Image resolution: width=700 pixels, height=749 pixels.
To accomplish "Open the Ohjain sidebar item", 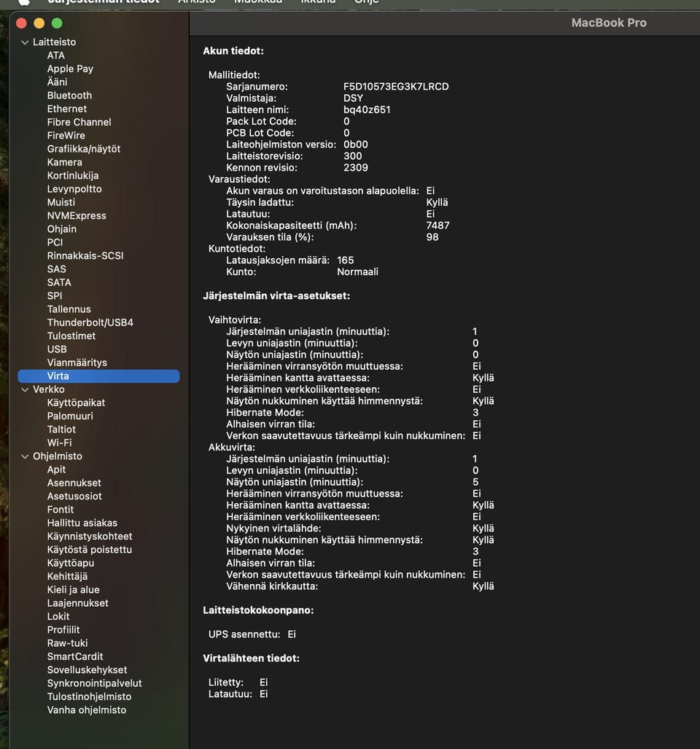I will click(x=61, y=229).
